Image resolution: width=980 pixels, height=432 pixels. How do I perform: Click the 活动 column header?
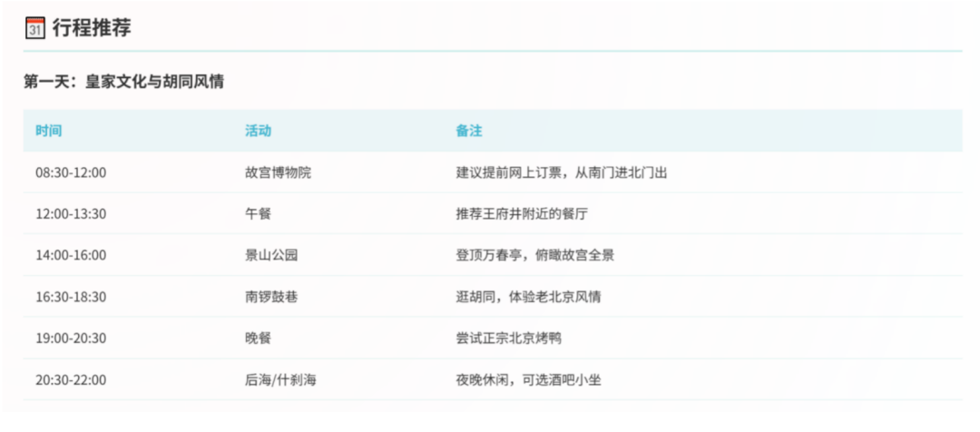tap(258, 131)
